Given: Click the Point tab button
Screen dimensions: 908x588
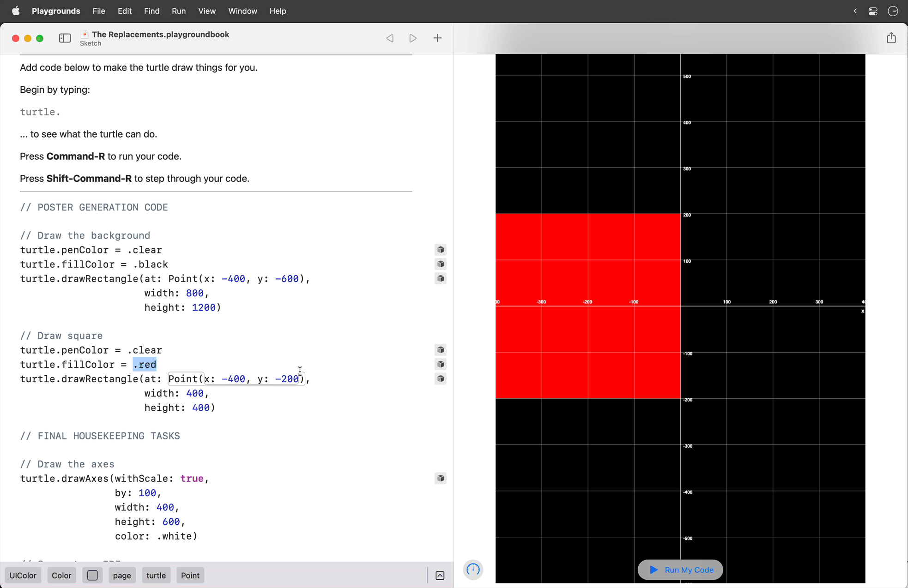Looking at the screenshot, I should pyautogui.click(x=190, y=575).
